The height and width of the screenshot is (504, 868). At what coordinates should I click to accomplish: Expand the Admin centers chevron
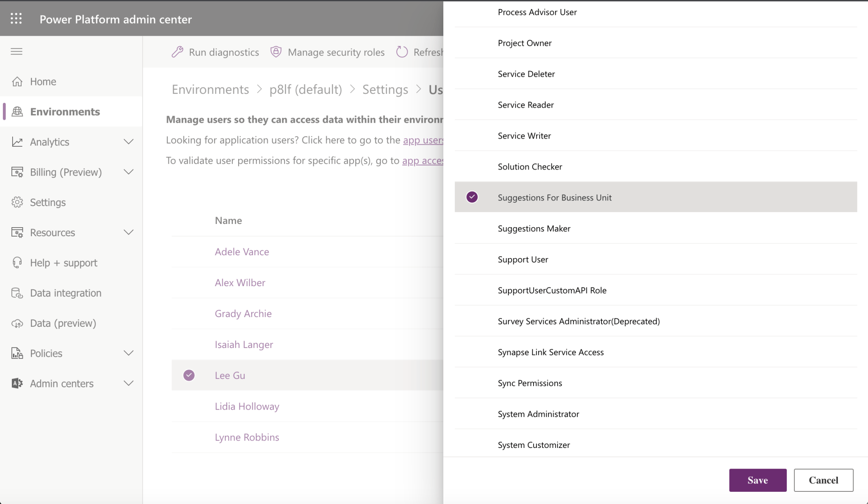[x=128, y=383]
